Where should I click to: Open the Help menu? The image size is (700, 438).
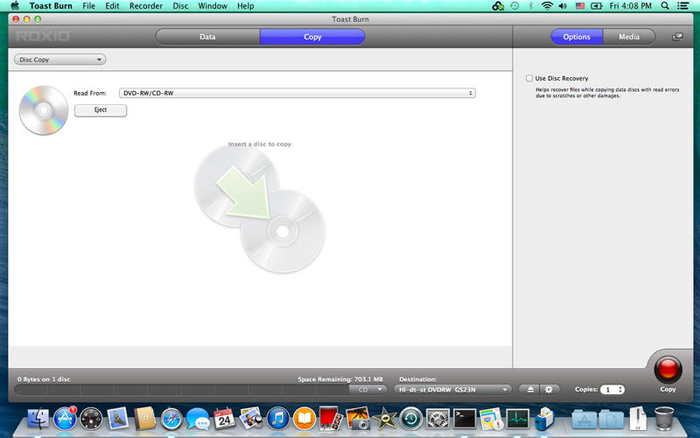point(246,6)
